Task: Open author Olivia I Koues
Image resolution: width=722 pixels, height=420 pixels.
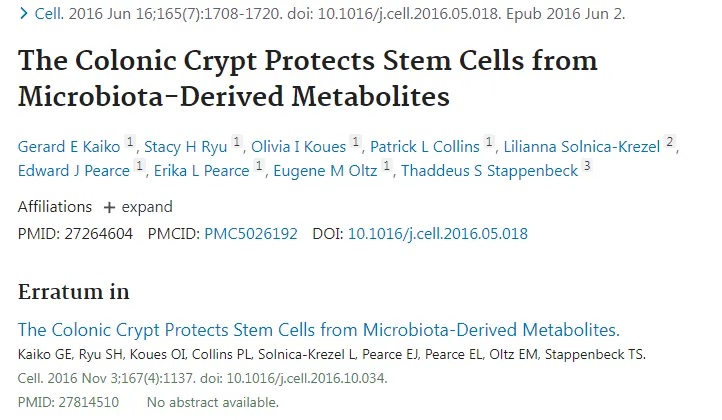Action: pyautogui.click(x=298, y=147)
